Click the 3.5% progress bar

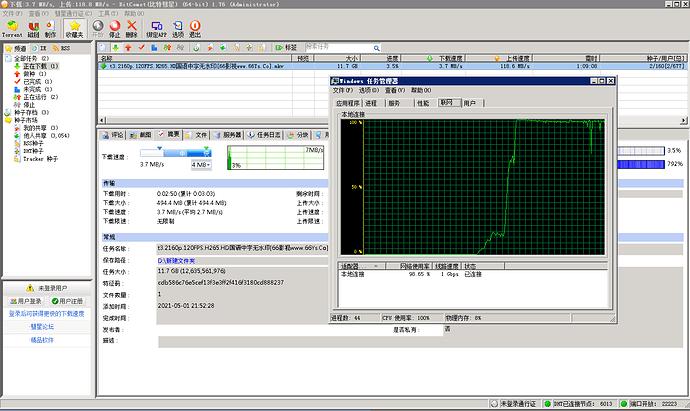click(641, 151)
